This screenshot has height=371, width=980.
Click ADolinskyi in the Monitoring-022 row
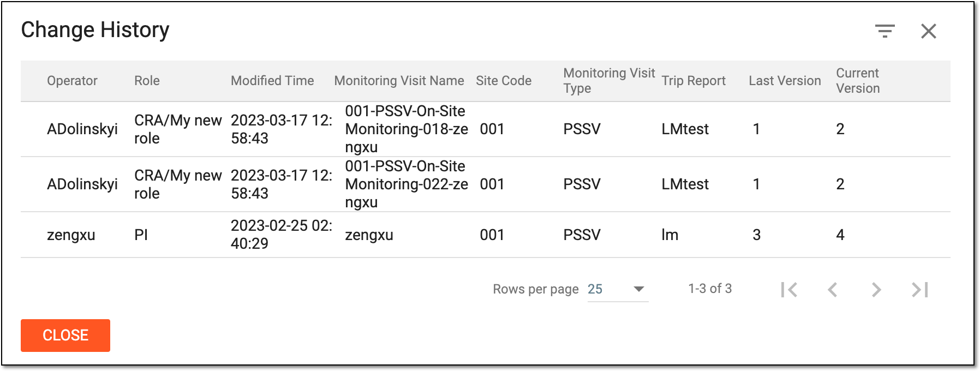coord(82,184)
